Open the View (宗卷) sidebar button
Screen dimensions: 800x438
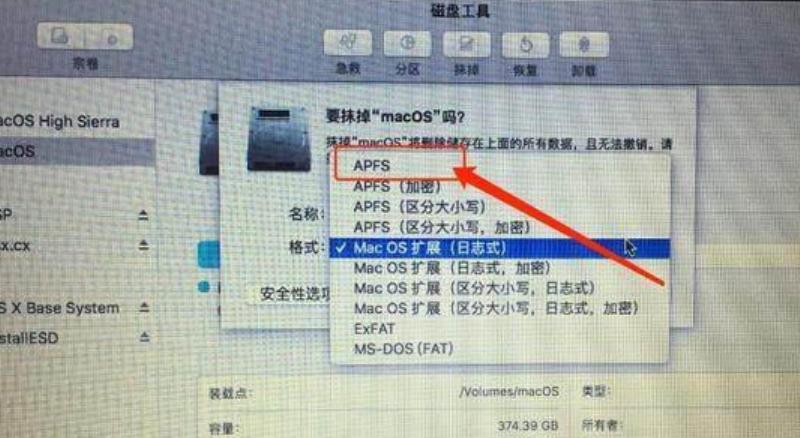click(x=85, y=36)
